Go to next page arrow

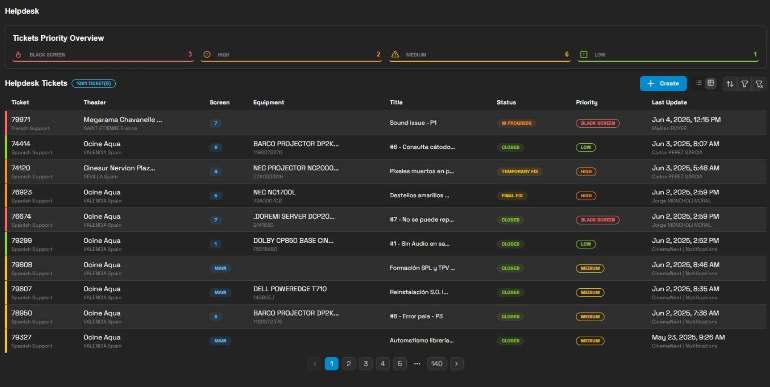click(x=457, y=364)
